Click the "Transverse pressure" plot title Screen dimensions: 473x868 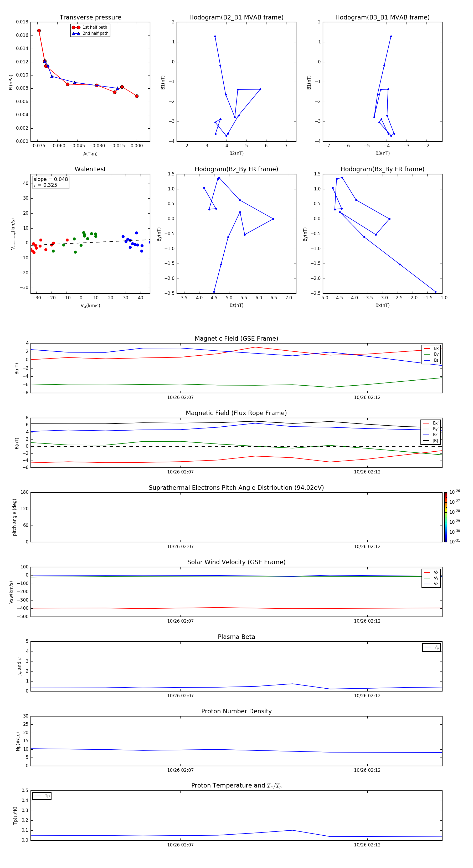pyautogui.click(x=90, y=18)
